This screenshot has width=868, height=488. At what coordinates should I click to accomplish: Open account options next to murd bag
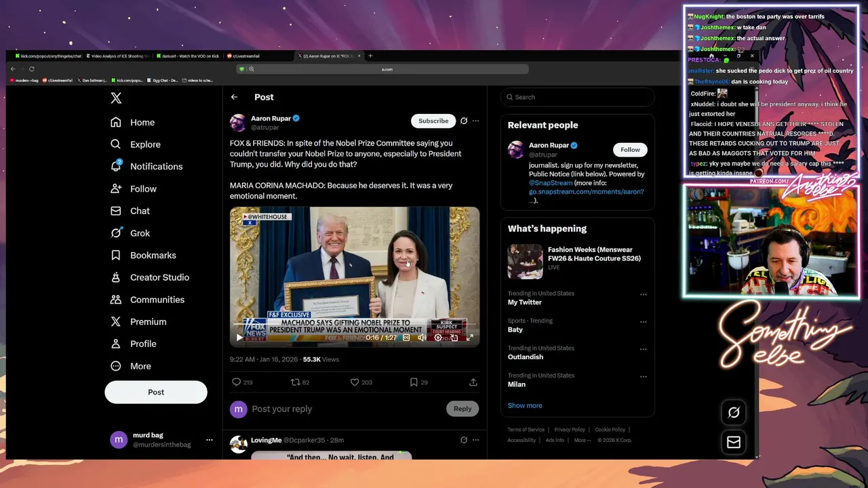pos(210,440)
